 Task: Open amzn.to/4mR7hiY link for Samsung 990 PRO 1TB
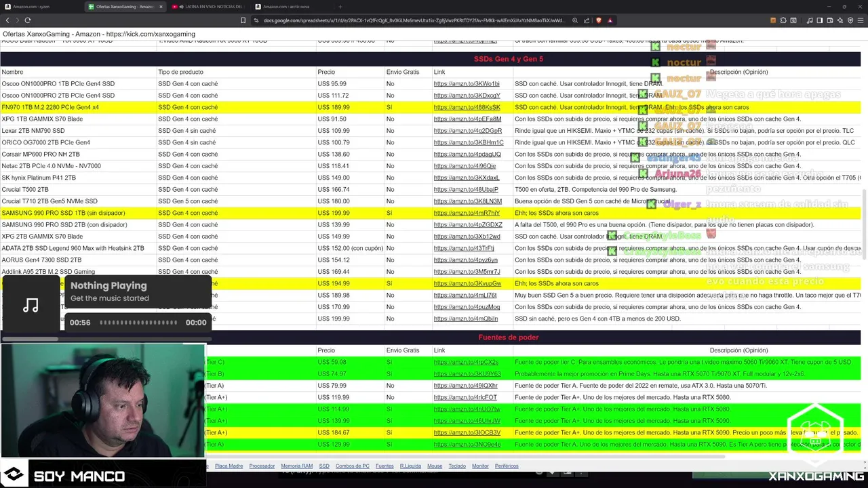pos(467,213)
